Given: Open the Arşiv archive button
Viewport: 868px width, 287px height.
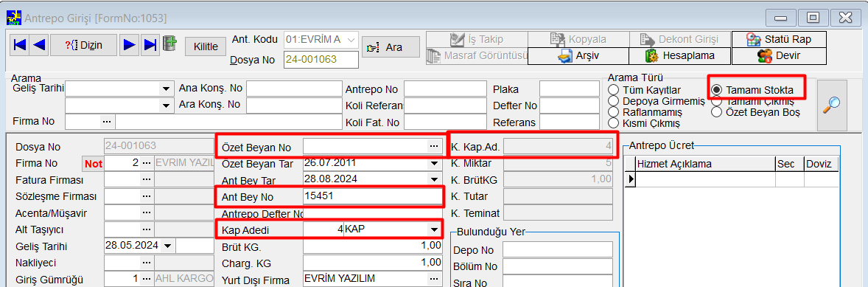Looking at the screenshot, I should tap(578, 56).
